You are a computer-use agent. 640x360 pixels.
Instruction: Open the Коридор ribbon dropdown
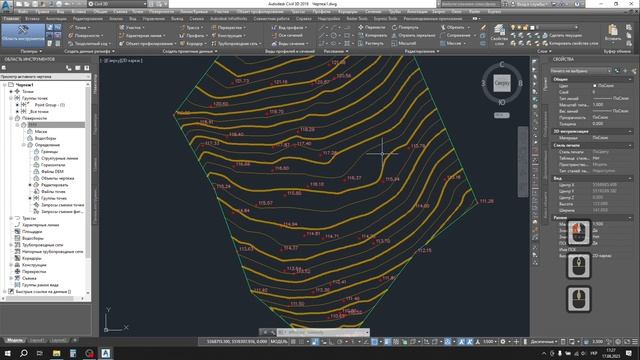click(193, 43)
